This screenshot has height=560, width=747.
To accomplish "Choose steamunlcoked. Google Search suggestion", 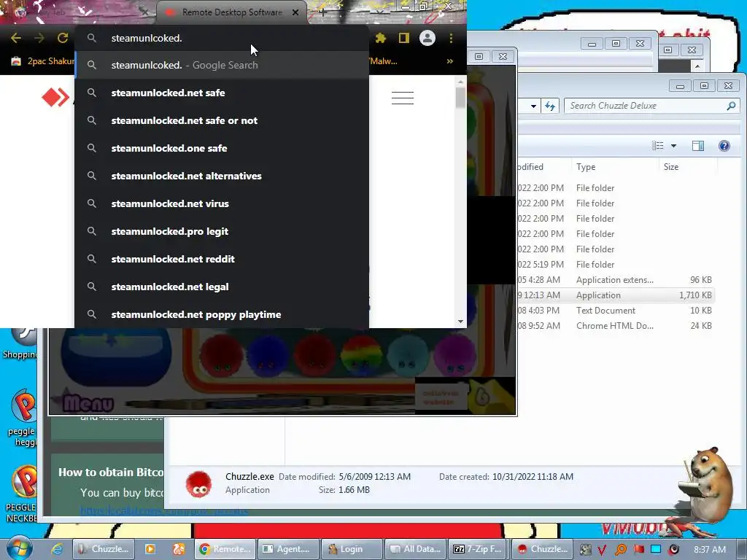I will point(222,65).
